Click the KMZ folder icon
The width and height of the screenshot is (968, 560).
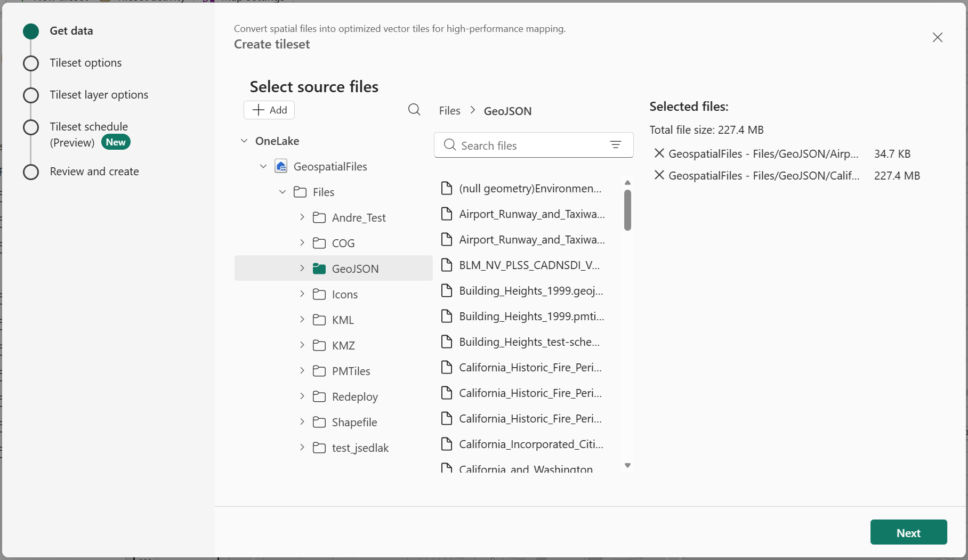[x=319, y=345]
